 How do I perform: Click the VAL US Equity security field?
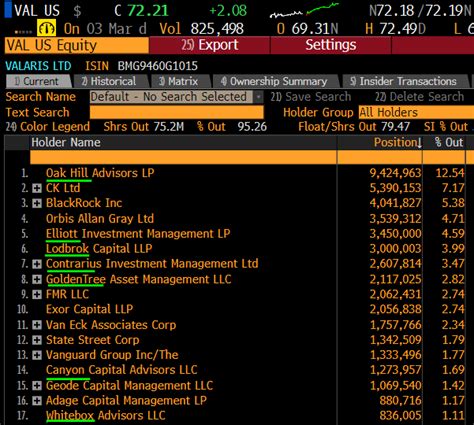(x=77, y=45)
